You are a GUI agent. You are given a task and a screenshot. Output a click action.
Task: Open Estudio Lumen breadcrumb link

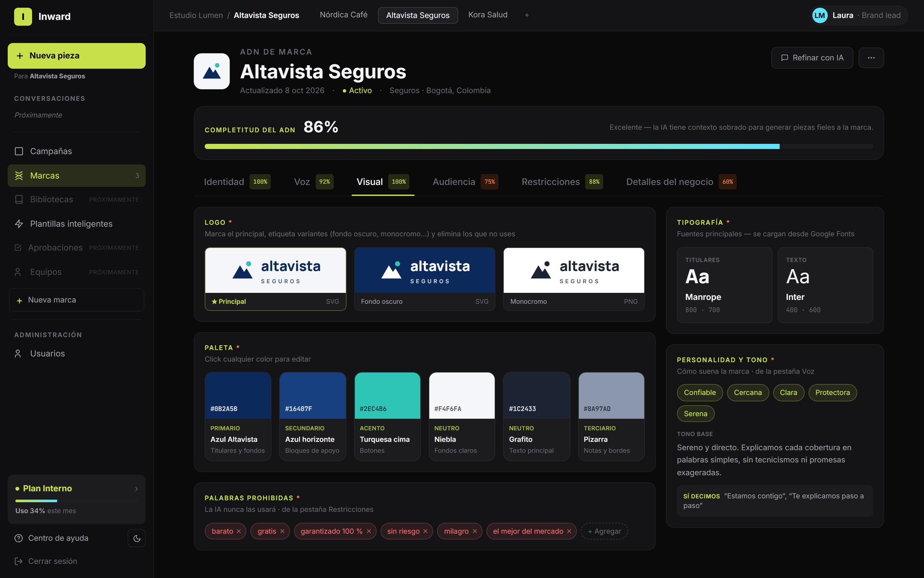[x=196, y=15]
